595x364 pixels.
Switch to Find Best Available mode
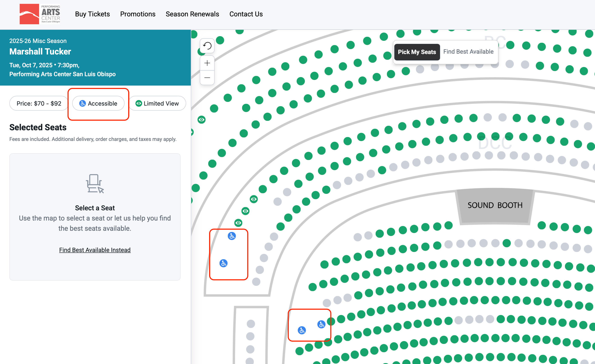click(x=468, y=52)
